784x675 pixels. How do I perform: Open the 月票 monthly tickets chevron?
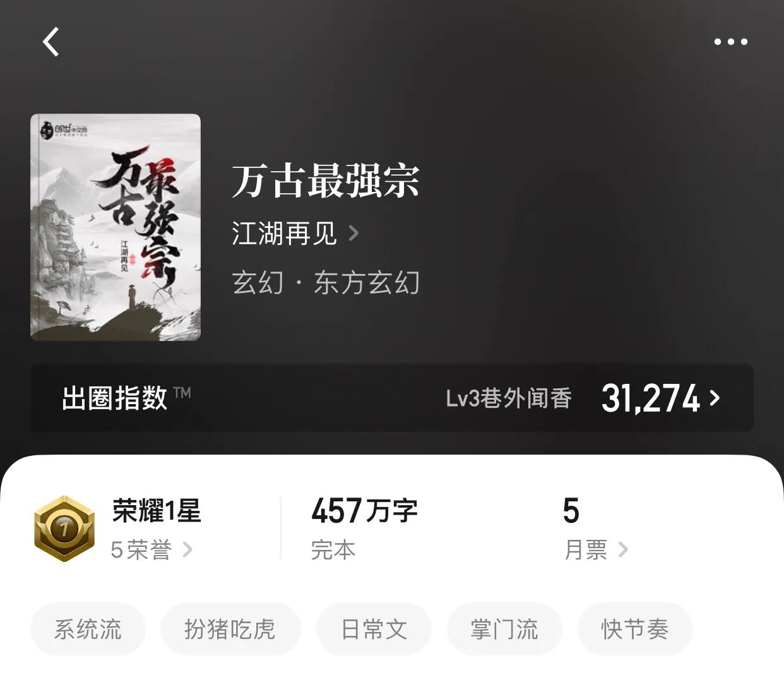(x=623, y=549)
